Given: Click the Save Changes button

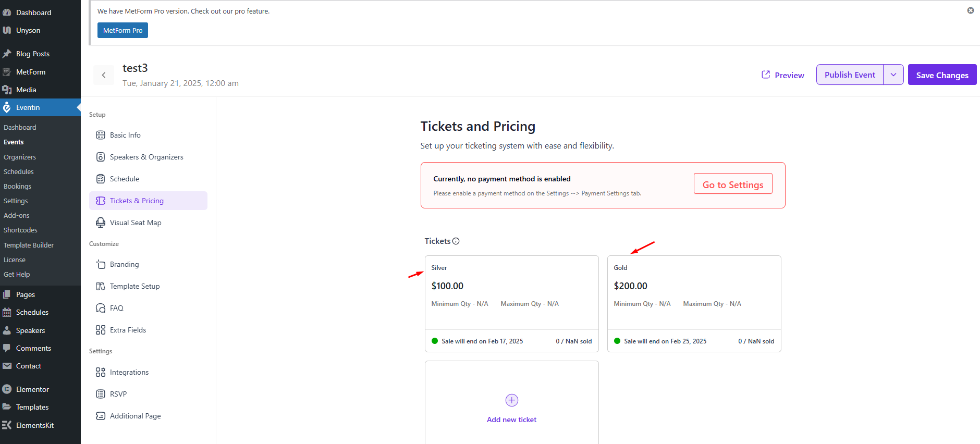Looking at the screenshot, I should pyautogui.click(x=942, y=75).
